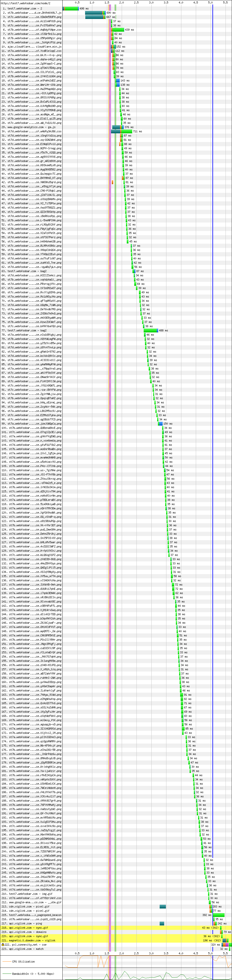
Task: Click the 392 ms label on row 215
Action: coord(207,915)
